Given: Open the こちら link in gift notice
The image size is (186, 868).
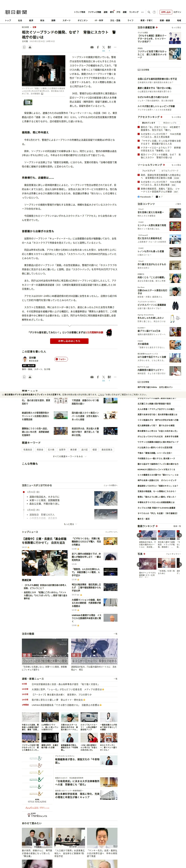Looking at the screenshot, I should [101, 395].
